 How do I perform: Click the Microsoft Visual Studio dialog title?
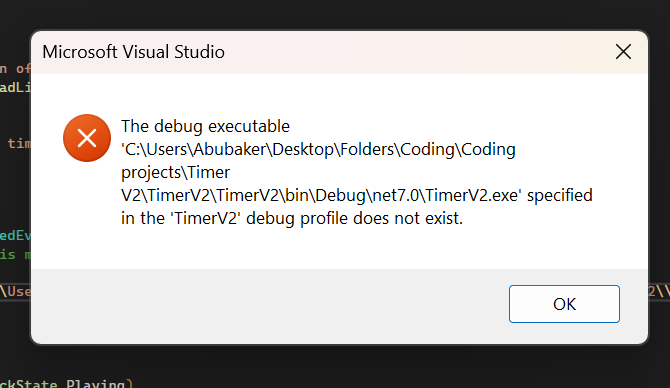point(133,52)
